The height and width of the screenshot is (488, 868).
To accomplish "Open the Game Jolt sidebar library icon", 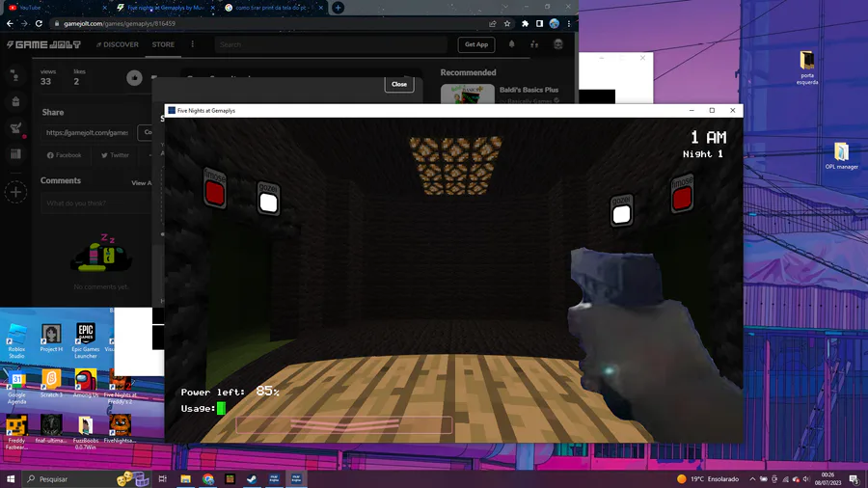I will point(15,153).
